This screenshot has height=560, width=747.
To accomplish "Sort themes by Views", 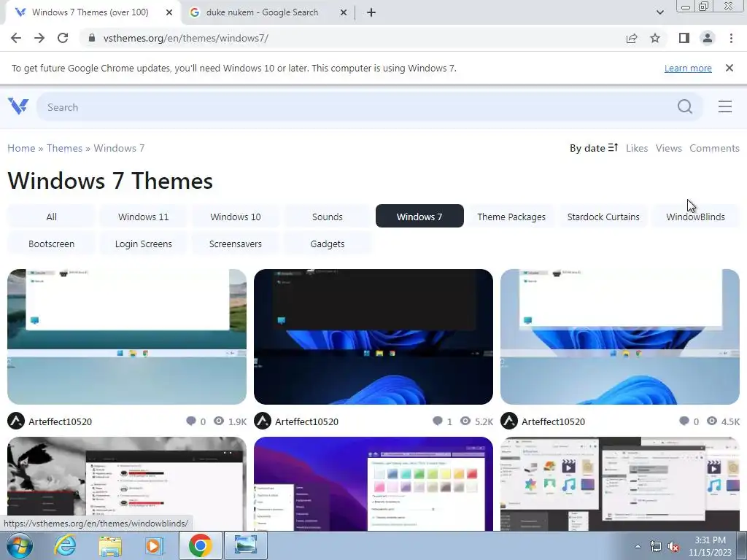I will pyautogui.click(x=668, y=148).
